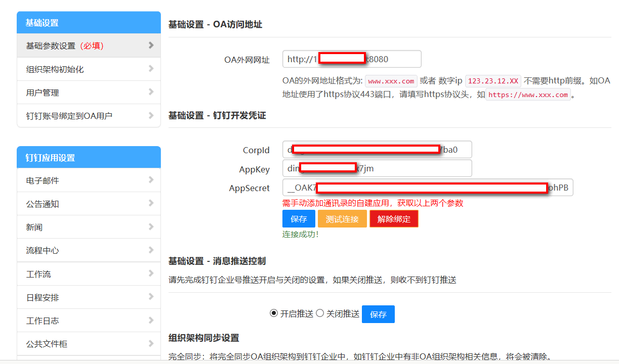Click the chevron icon next to 工作流
This screenshot has width=619, height=364.
coord(151,274)
